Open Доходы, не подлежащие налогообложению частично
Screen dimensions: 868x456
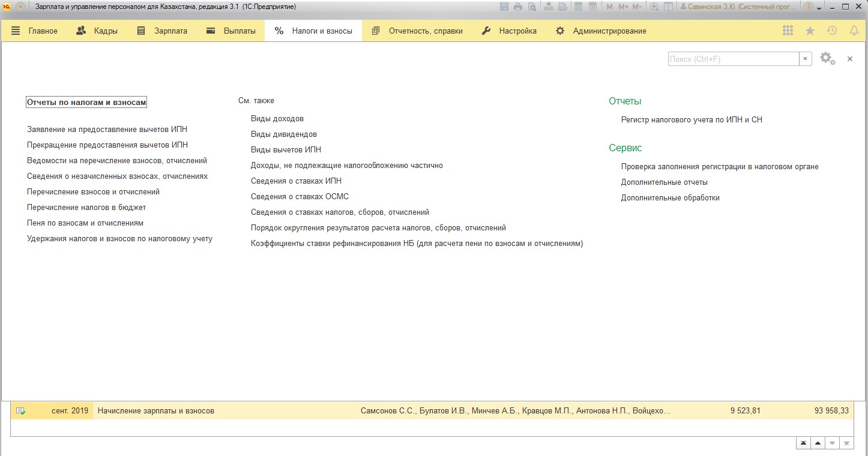pyautogui.click(x=347, y=165)
